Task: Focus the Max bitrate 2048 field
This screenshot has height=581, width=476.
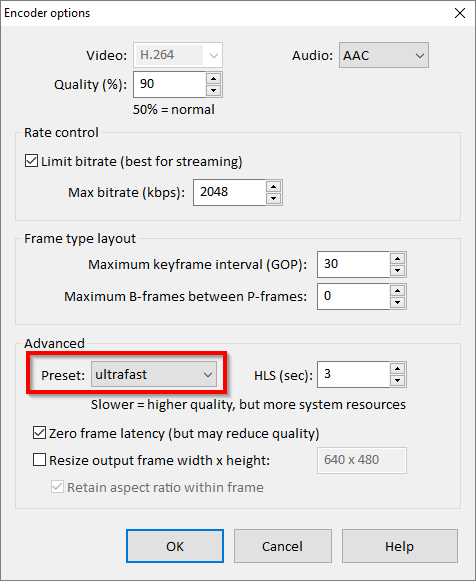Action: pos(230,192)
